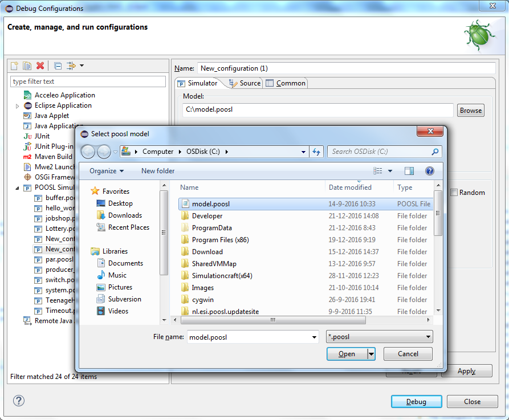This screenshot has height=420, width=509.
Task: Open file dialog help via the question mark
Action: 430,171
